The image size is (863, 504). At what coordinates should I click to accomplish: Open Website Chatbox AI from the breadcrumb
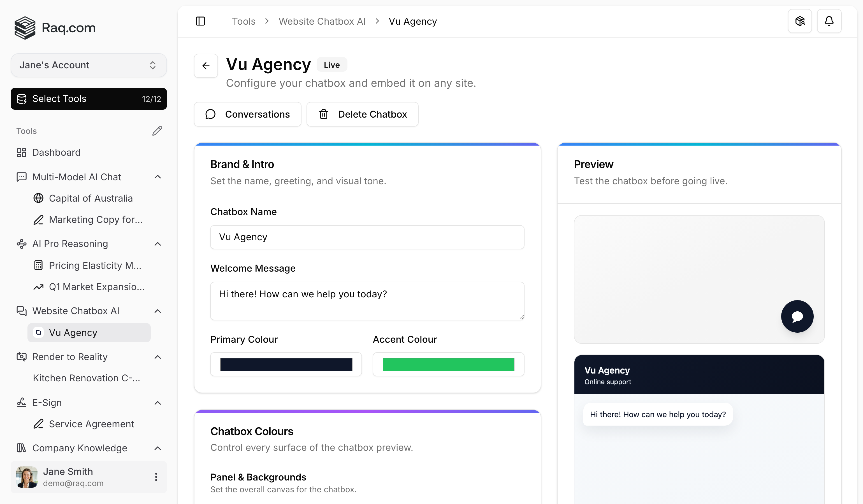click(x=322, y=21)
